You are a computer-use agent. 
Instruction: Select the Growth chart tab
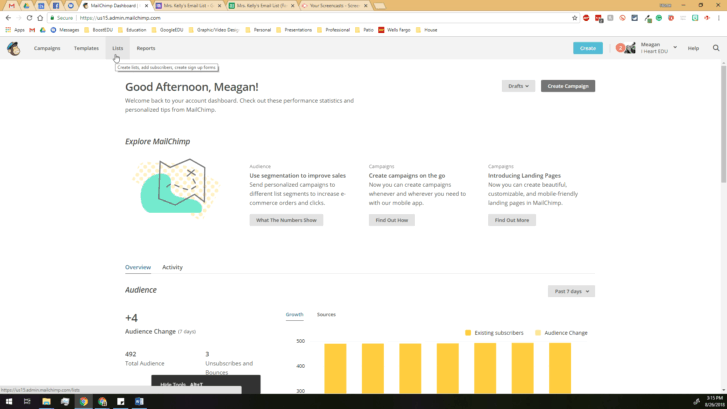(294, 314)
